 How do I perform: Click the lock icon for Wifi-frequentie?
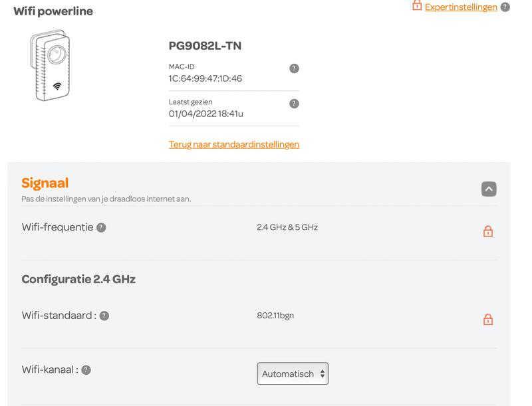pyautogui.click(x=488, y=231)
